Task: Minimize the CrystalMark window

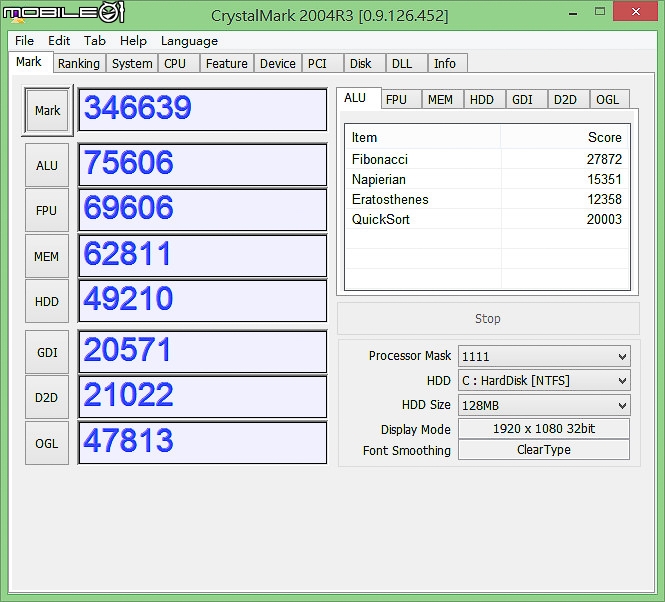Action: coord(573,13)
